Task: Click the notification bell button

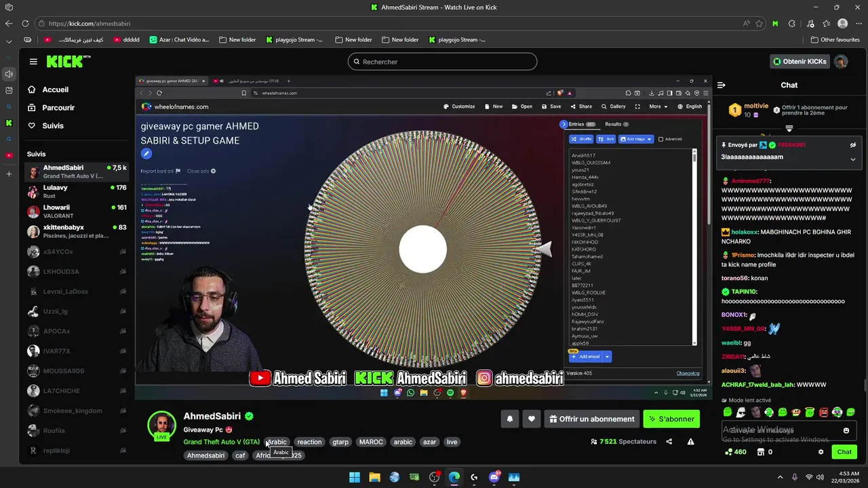Action: 510,419
